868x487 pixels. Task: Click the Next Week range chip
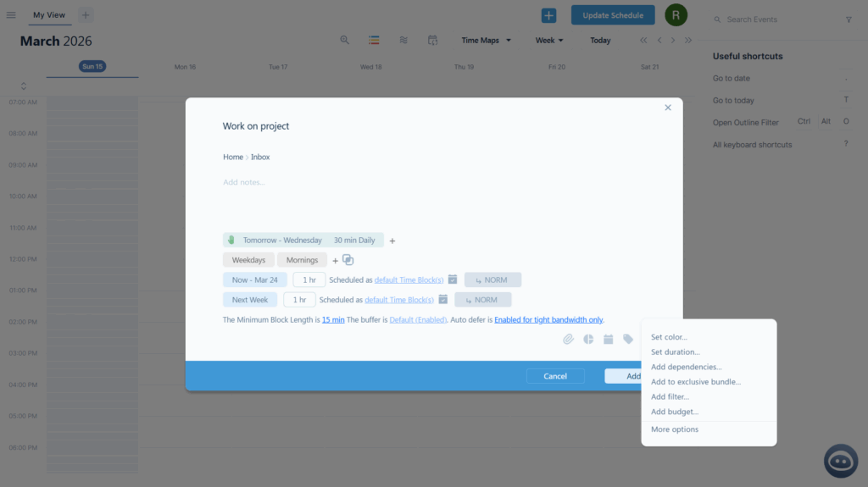(x=250, y=300)
